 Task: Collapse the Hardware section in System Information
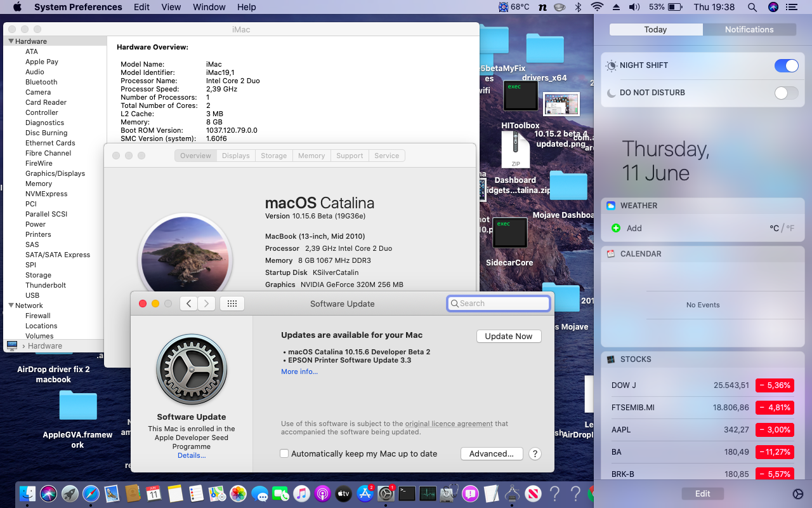pyautogui.click(x=11, y=41)
